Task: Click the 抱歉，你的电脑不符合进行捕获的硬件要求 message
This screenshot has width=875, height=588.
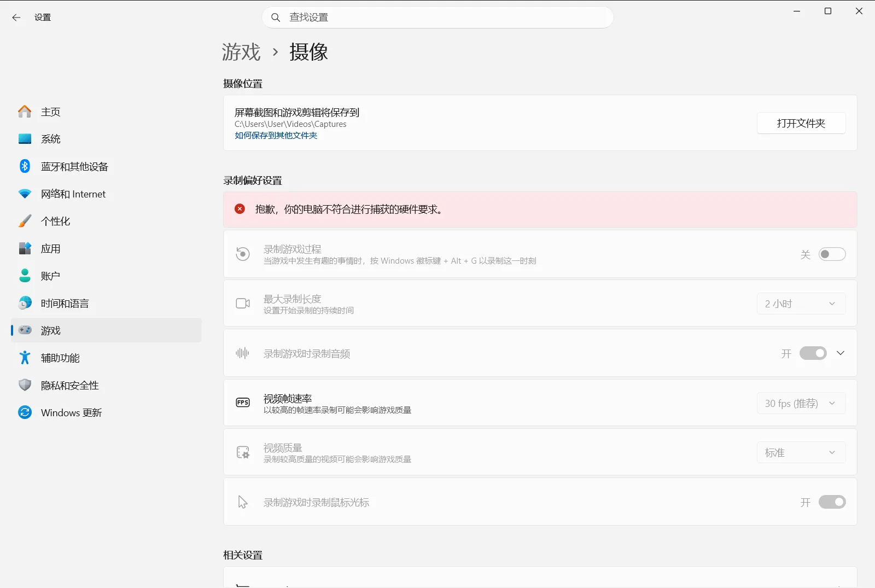Action: 349,209
